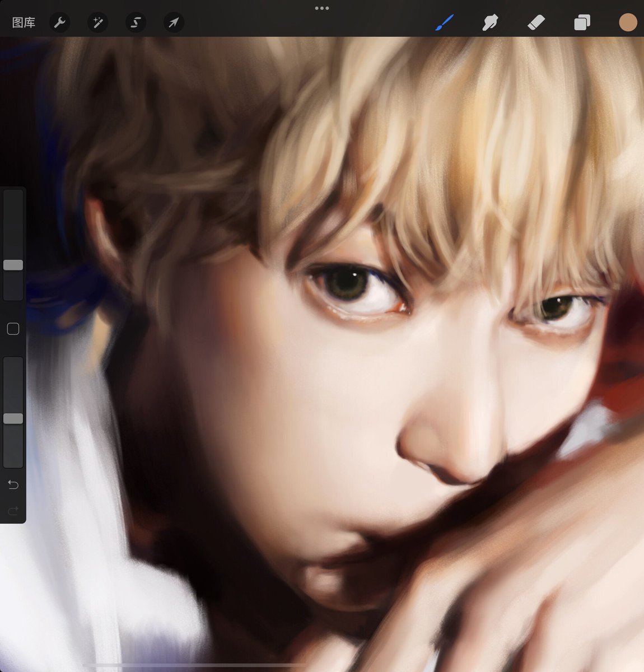Tap the square modify button on sidebar
644x672 pixels.
(13, 329)
